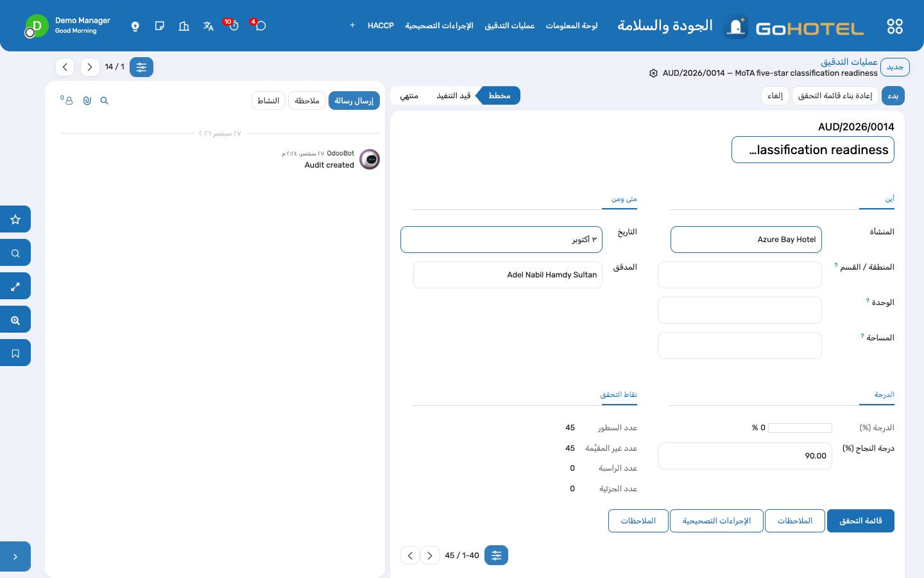The image size is (924, 578).
Task: Set status to قيد التنفيذ
Action: click(454, 96)
